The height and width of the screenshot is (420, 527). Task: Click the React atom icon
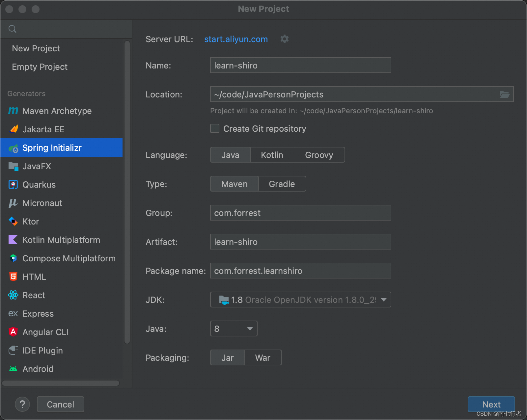tap(13, 295)
